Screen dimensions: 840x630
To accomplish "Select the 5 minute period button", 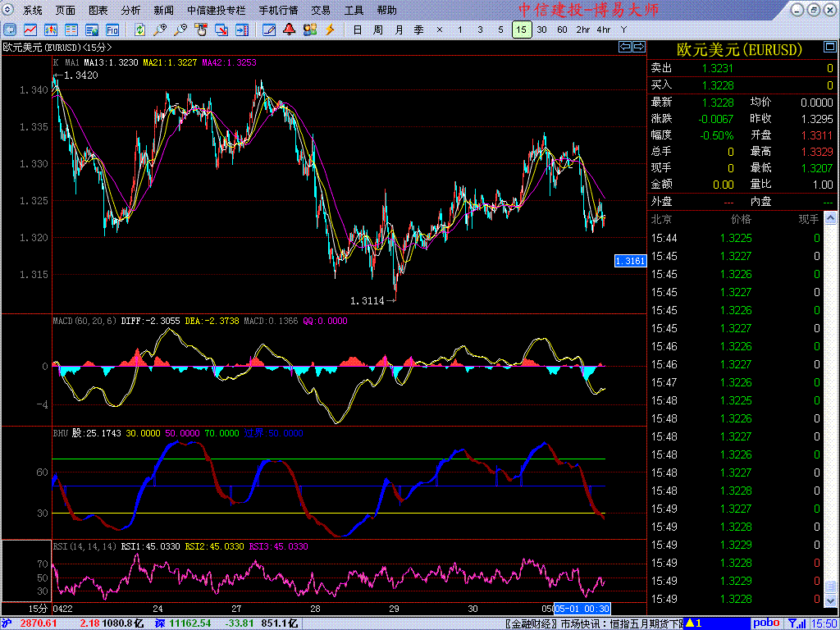I will 501,30.
